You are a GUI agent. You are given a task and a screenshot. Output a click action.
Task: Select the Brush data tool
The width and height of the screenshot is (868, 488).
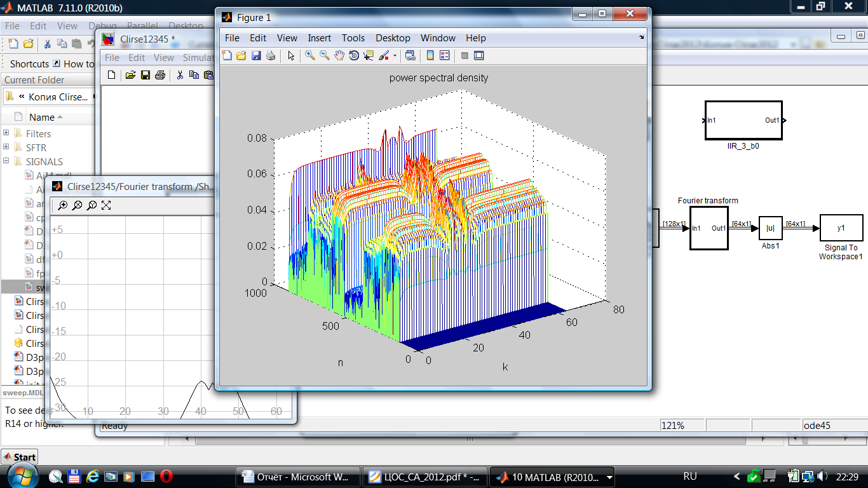coord(384,56)
